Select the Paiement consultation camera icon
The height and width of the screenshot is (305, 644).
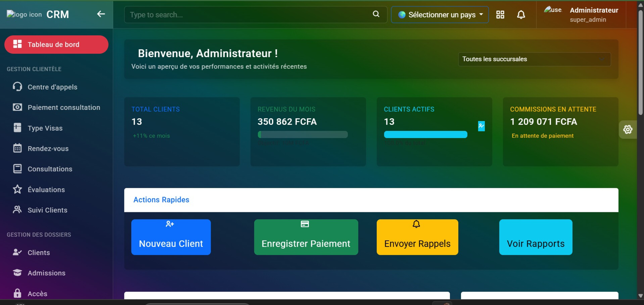pos(17,107)
